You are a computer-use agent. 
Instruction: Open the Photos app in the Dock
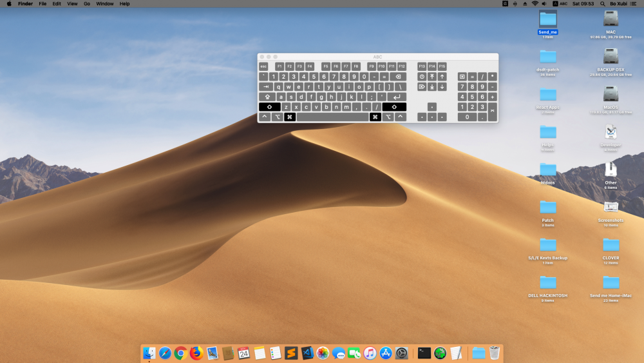coord(323,353)
